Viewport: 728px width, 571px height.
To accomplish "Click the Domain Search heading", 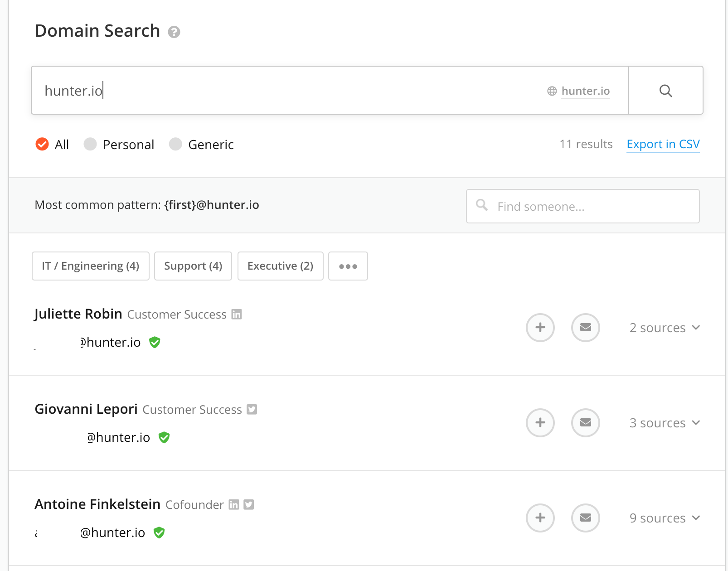I will [x=97, y=31].
